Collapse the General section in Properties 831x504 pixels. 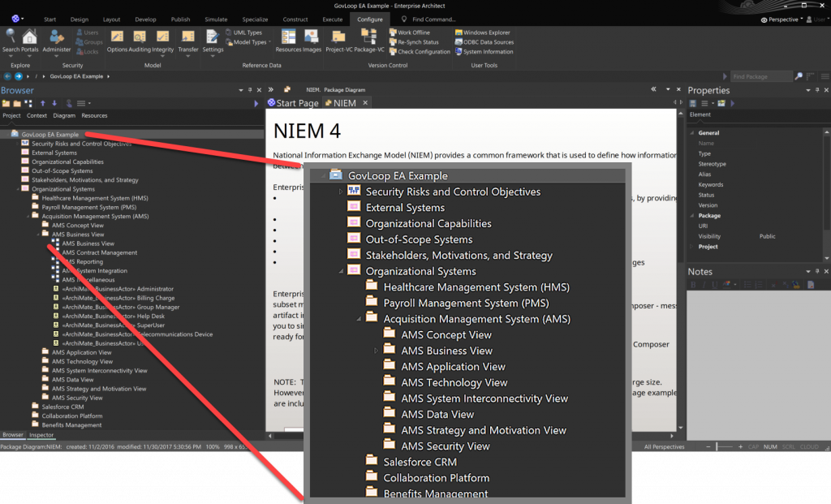[x=692, y=133]
